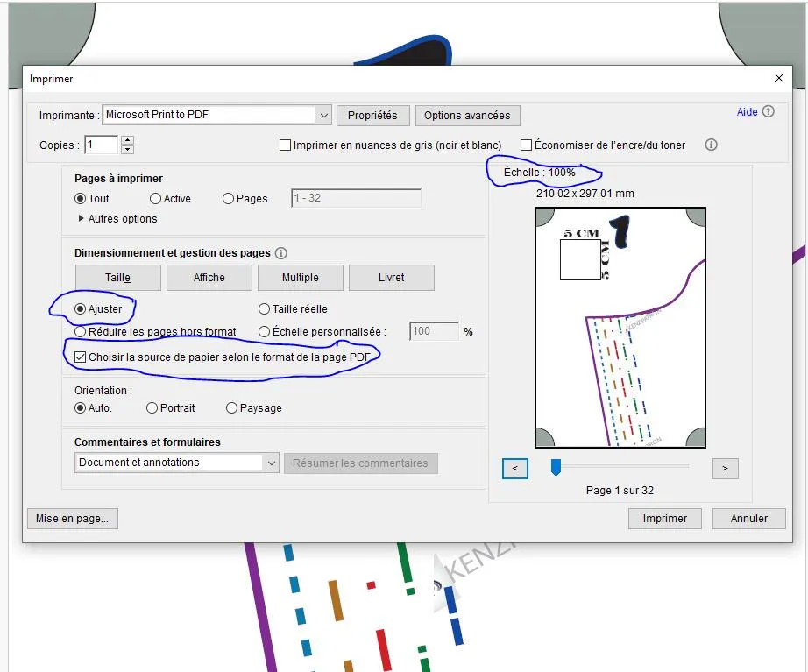Click the Imprimer button to print
The image size is (808, 672).
click(665, 519)
